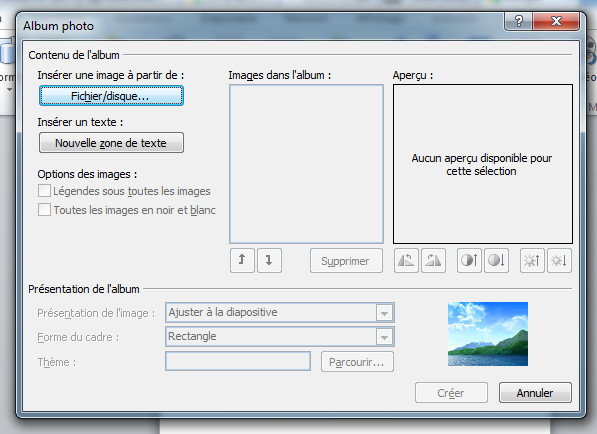Rotate image clockwise

[433, 261]
